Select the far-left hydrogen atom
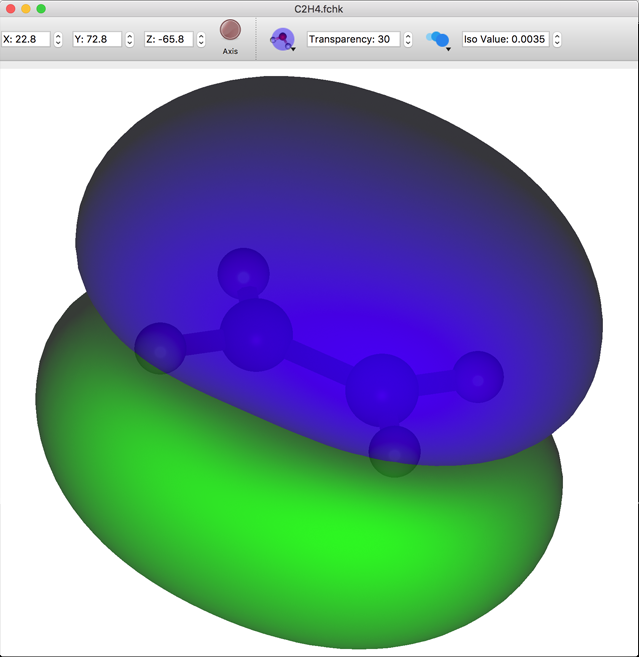The height and width of the screenshot is (657, 639). click(160, 347)
